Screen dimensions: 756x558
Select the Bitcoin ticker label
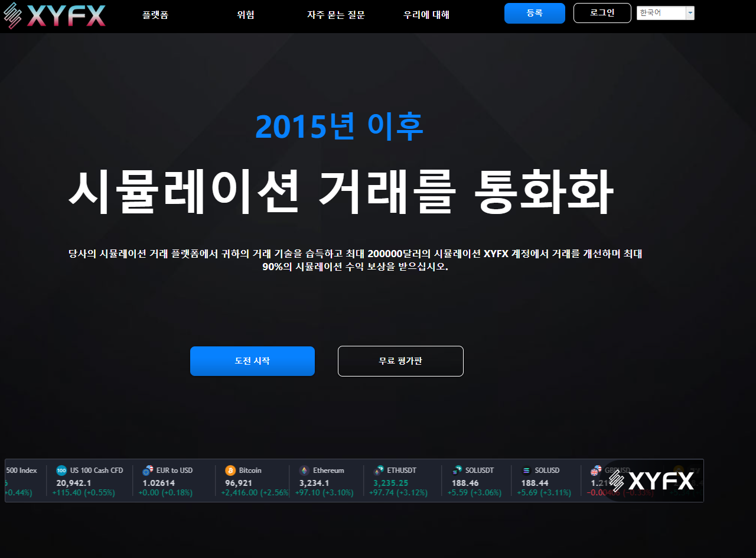pos(250,471)
